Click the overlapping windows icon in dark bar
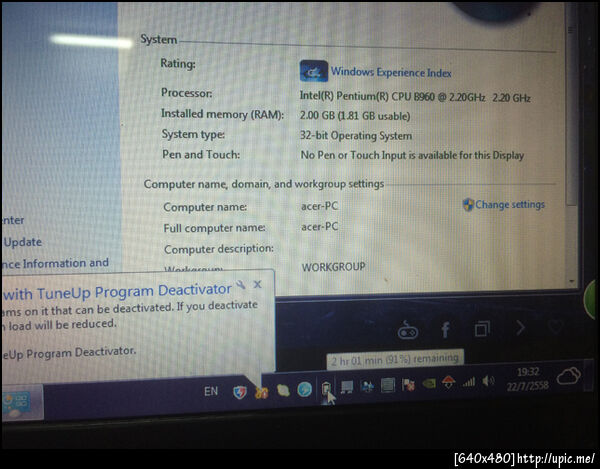This screenshot has width=600, height=469. [x=482, y=329]
